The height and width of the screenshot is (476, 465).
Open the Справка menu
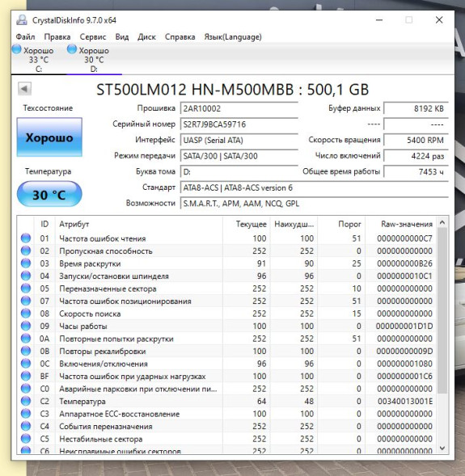click(180, 37)
